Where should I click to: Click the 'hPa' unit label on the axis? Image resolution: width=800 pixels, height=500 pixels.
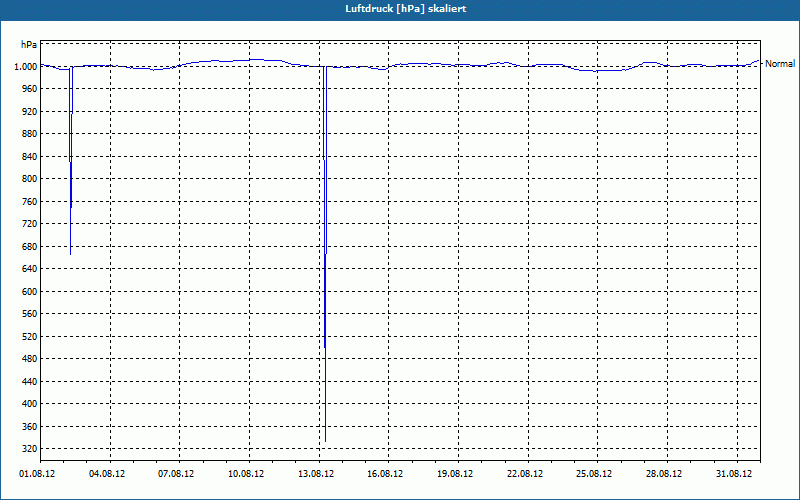point(29,44)
